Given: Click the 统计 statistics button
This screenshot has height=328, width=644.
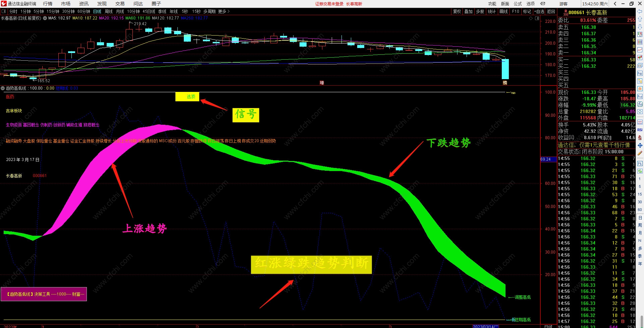Looking at the screenshot, I should (x=492, y=11).
